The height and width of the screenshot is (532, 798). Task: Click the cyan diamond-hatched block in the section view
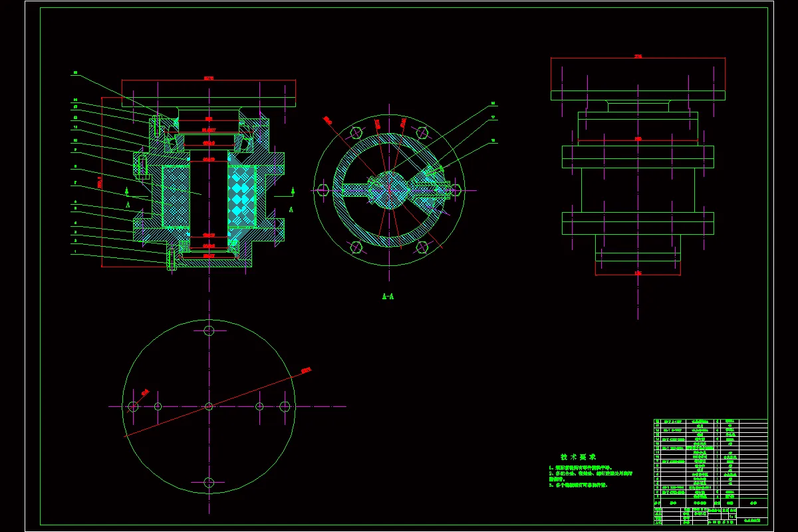pyautogui.click(x=241, y=197)
